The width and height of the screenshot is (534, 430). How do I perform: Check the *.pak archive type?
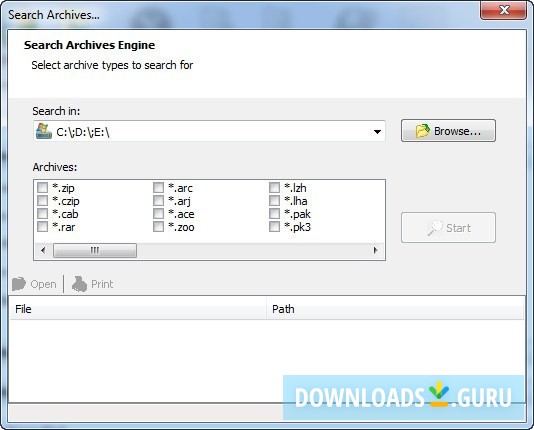point(274,214)
